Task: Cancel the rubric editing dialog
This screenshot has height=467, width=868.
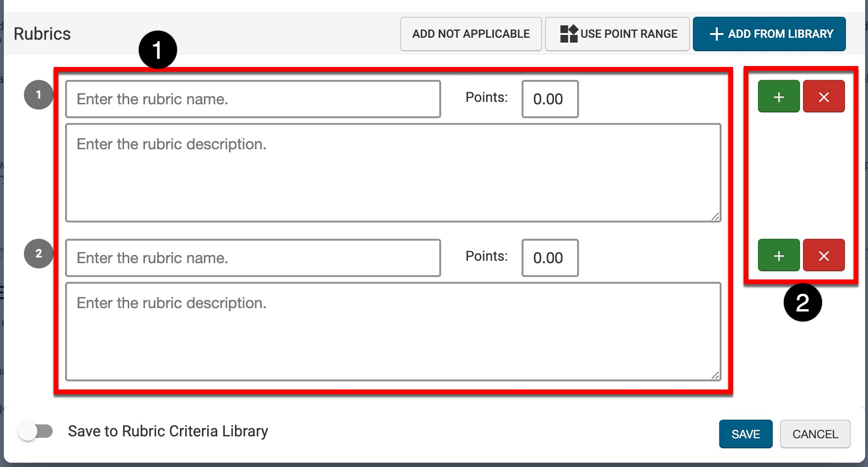Action: (x=815, y=434)
